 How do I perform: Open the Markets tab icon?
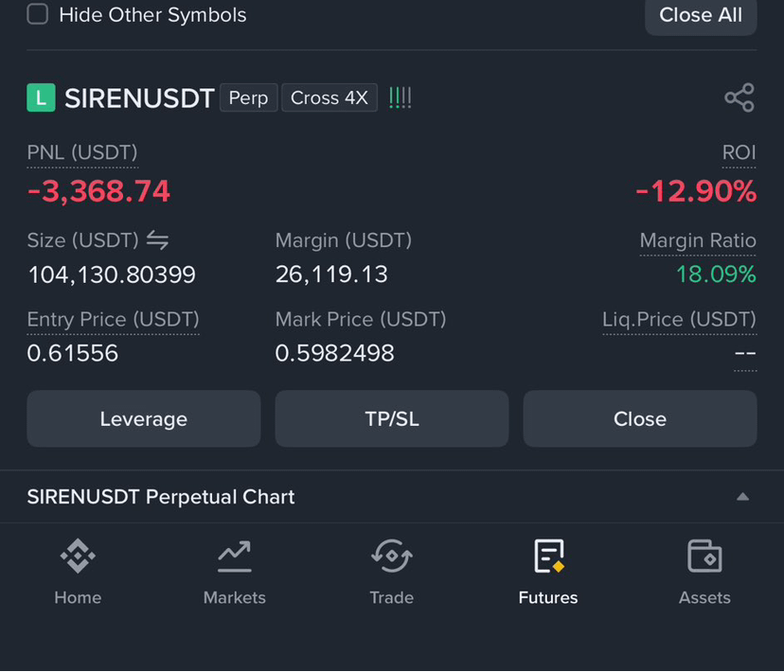point(235,556)
